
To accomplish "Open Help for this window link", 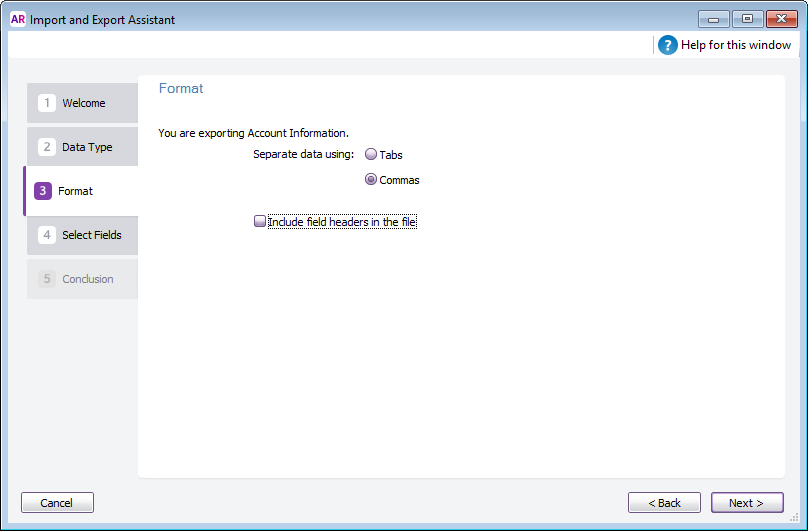I will pyautogui.click(x=735, y=45).
